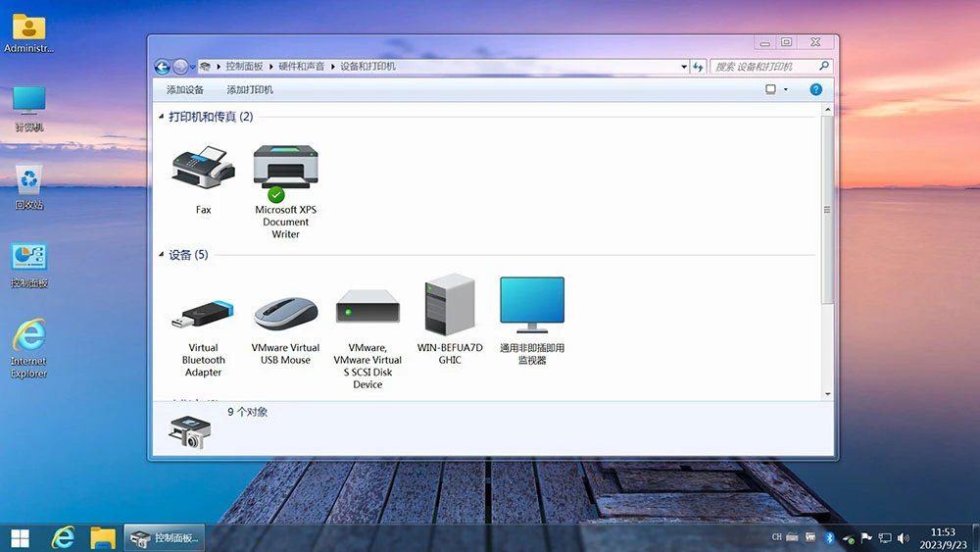Select the Fax device icon
Image resolution: width=980 pixels, height=552 pixels.
(203, 170)
